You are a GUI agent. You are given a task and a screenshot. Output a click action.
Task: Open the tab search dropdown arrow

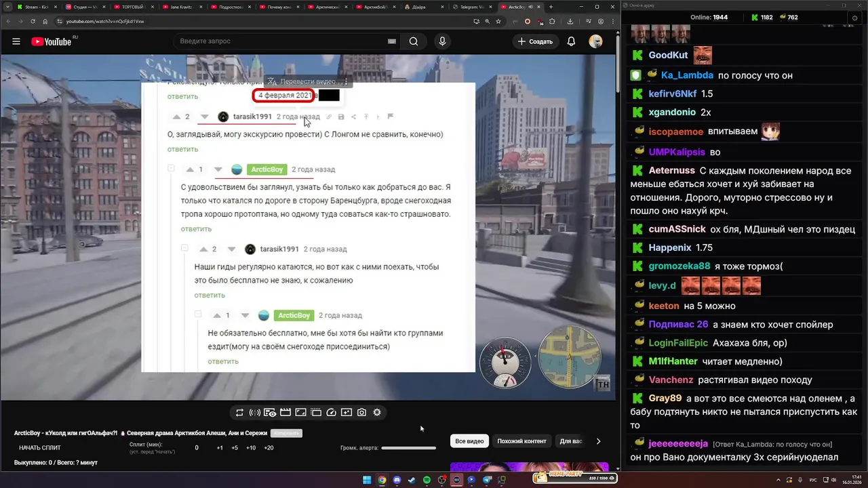tap(7, 7)
